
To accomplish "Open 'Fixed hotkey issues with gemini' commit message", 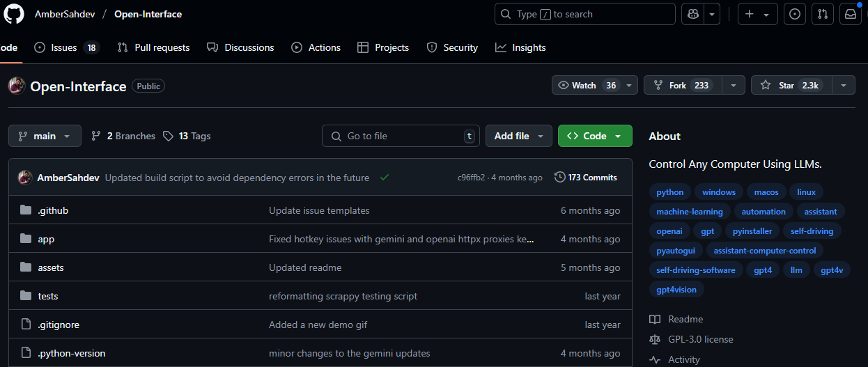I will coord(402,239).
